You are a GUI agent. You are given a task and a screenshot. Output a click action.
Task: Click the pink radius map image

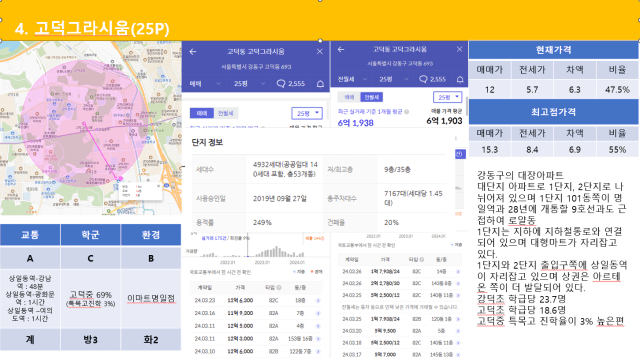coord(91,128)
